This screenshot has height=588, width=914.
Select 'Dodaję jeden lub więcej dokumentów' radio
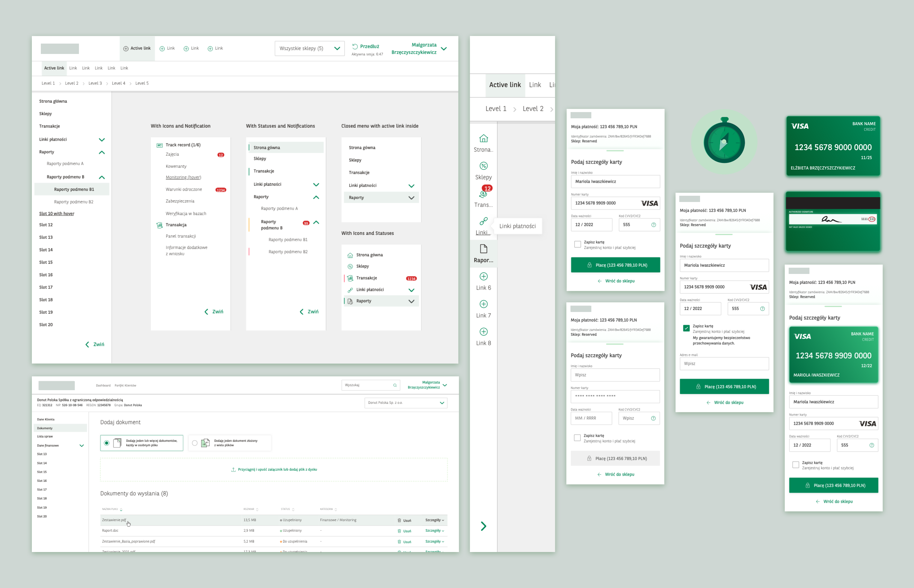(107, 443)
